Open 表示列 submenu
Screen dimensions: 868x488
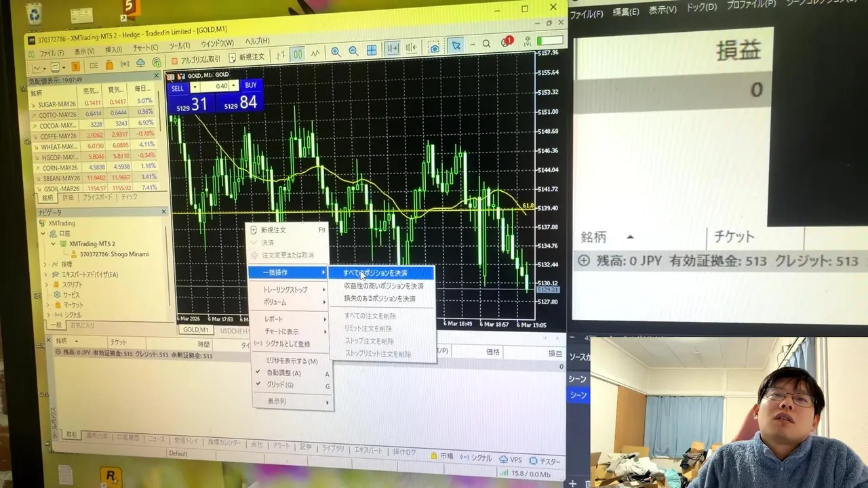point(292,401)
